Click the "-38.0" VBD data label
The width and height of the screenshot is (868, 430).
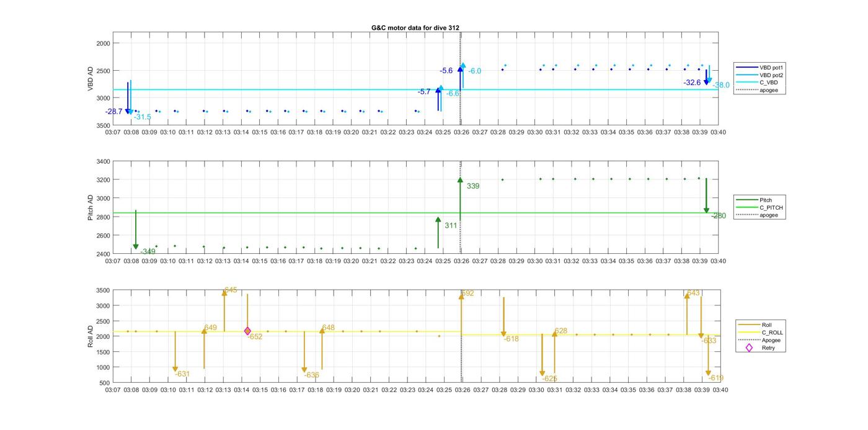pos(721,85)
